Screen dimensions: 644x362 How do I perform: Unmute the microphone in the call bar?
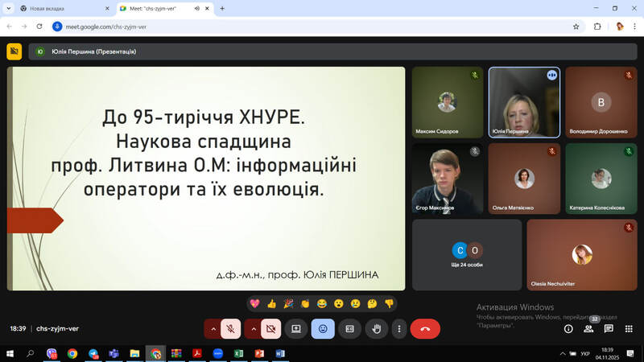click(x=230, y=328)
